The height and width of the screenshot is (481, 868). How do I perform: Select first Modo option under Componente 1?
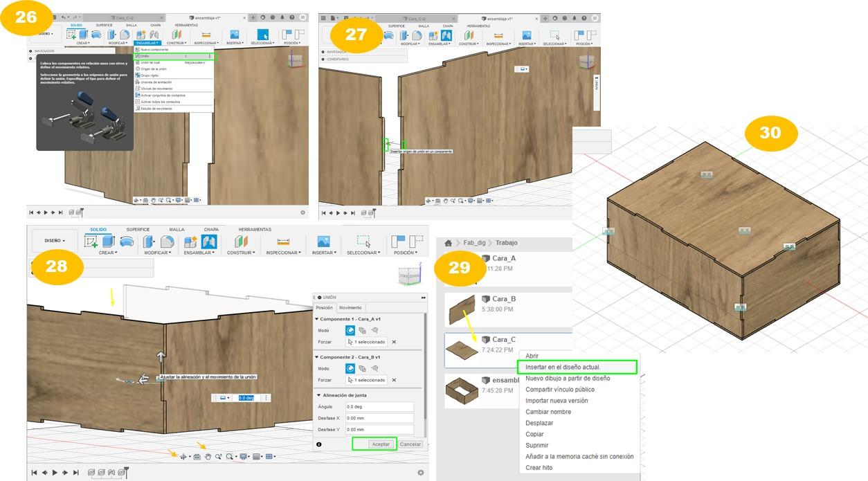350,330
